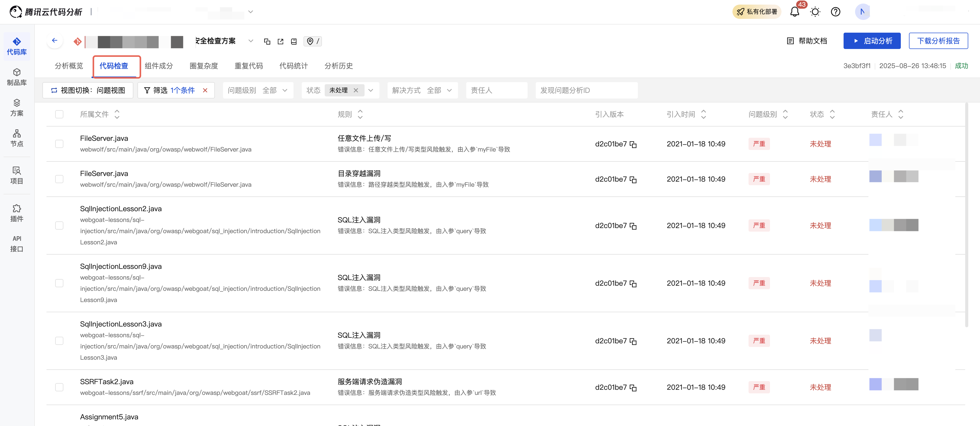Viewport: 980px width, 426px height.
Task: Open the 安全检查方案 scheme dropdown arrow
Action: tap(251, 41)
